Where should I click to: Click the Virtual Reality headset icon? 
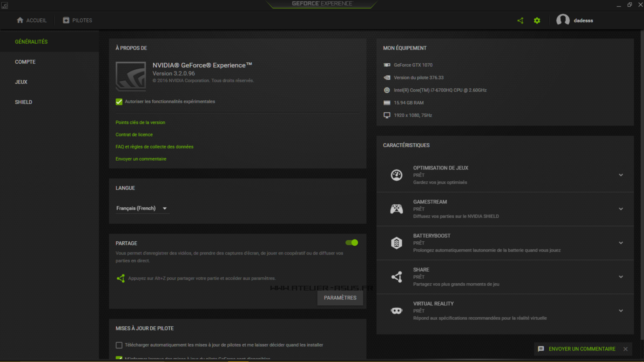point(396,310)
